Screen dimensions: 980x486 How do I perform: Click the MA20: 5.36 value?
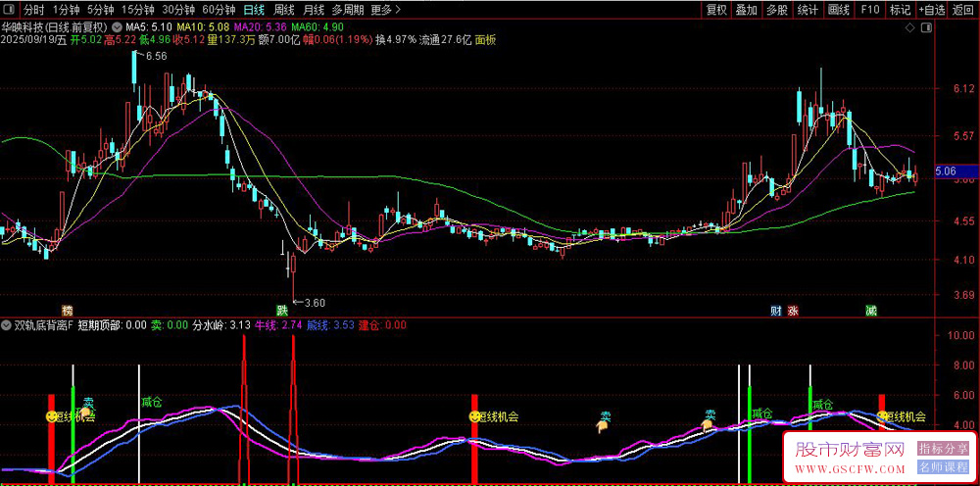point(260,27)
